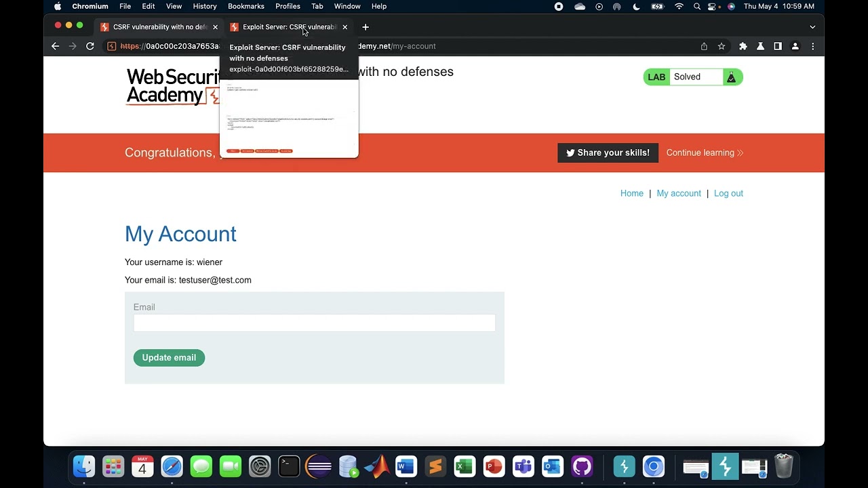This screenshot has width=868, height=488.
Task: Open GitHub Desktop from the Dock
Action: [x=582, y=466]
